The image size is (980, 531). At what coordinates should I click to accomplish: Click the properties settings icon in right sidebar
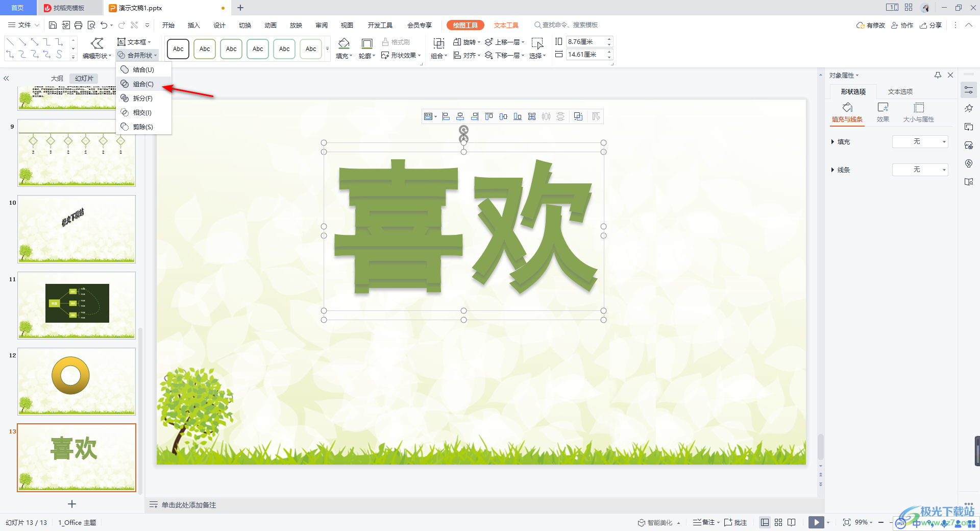[969, 90]
